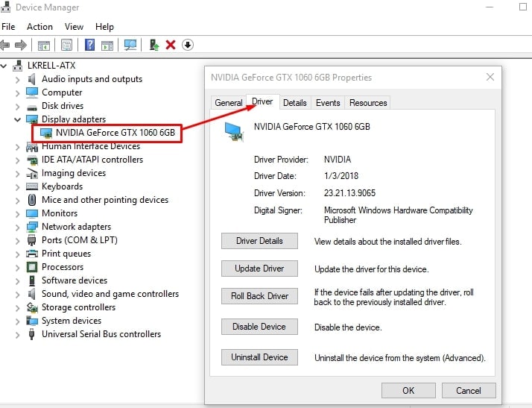Click the Imaging devices icon
Screen dimensions: 532x408
tap(32, 173)
